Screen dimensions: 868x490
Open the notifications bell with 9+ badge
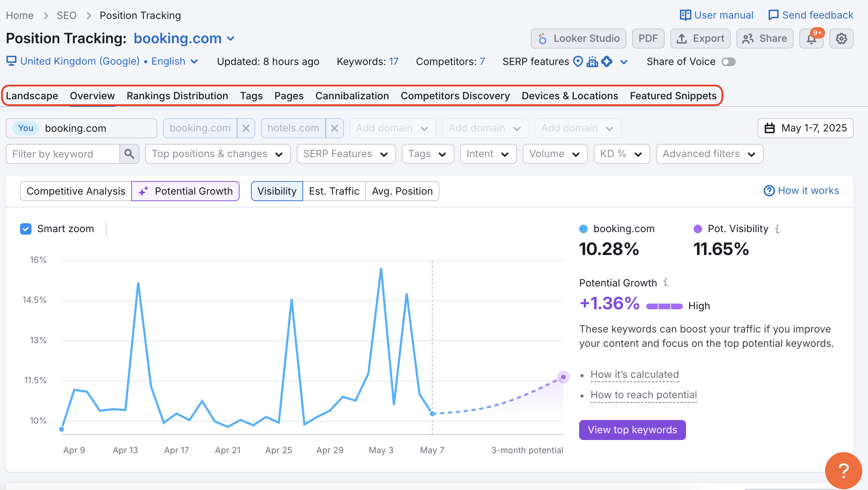tap(812, 38)
